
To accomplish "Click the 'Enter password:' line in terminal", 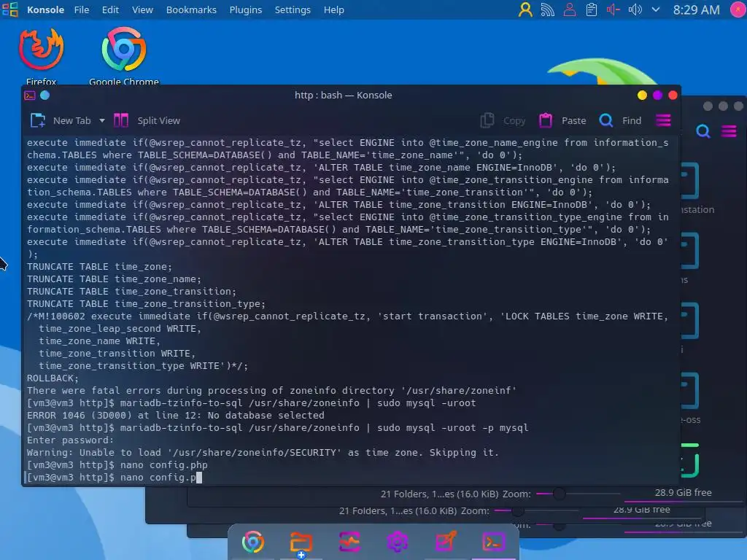I will pos(71,440).
